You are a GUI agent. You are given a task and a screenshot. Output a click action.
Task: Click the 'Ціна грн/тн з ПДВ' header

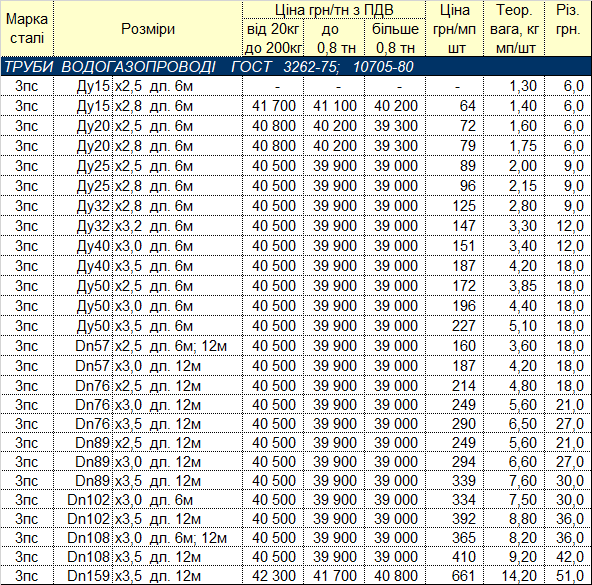334,10
